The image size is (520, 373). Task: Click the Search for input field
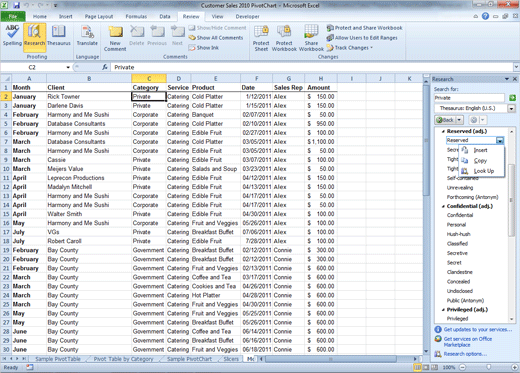tap(469, 98)
